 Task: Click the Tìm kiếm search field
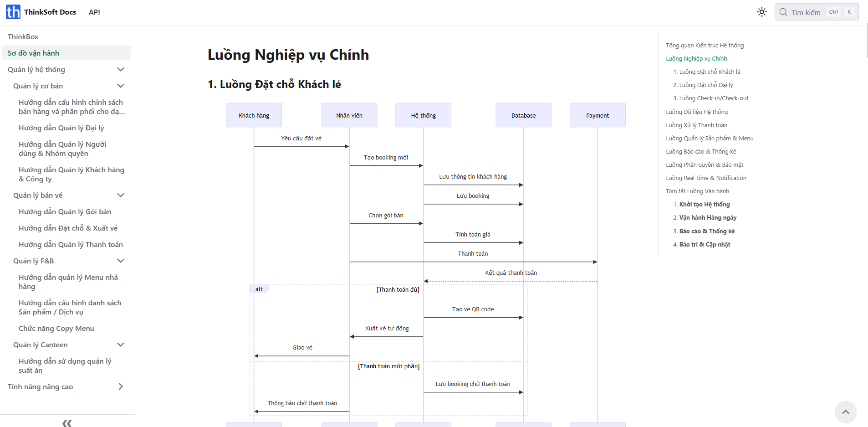[x=806, y=12]
